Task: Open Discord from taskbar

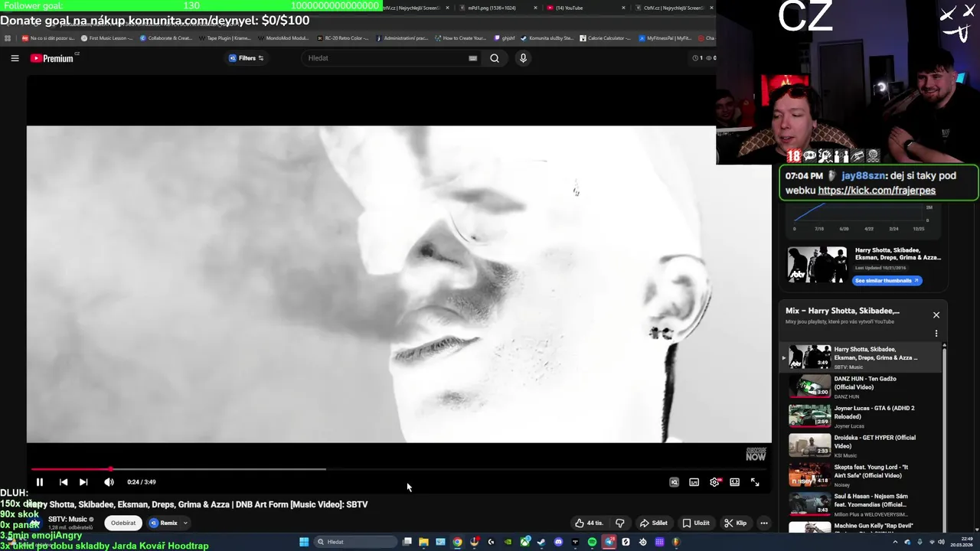Action: (558, 542)
